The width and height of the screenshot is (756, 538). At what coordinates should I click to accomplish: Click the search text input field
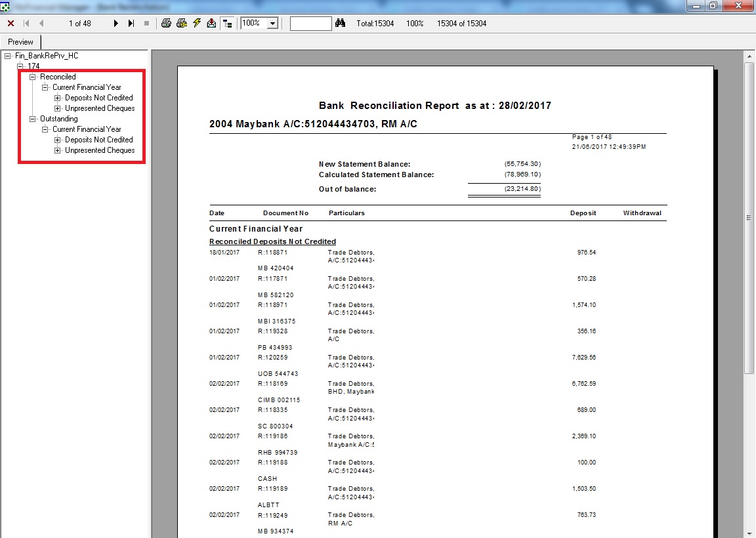(310, 24)
